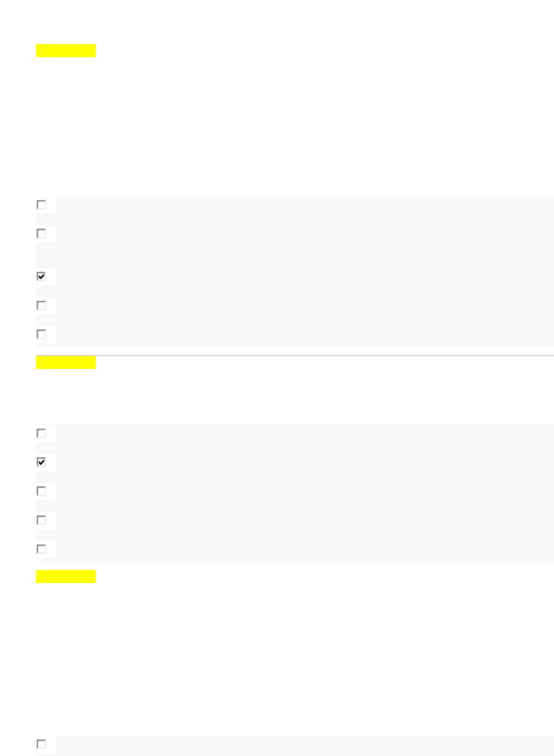Click the topmost yellow highlighted label

click(x=66, y=51)
